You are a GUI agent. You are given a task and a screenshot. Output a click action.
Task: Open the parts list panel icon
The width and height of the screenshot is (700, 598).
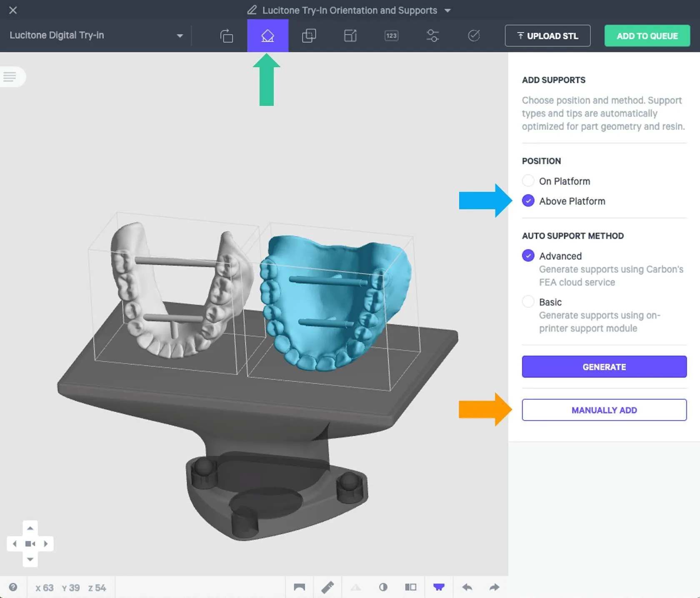tap(10, 77)
